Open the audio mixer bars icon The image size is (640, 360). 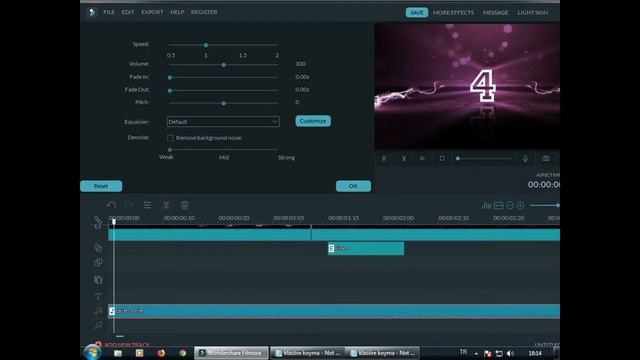click(486, 205)
